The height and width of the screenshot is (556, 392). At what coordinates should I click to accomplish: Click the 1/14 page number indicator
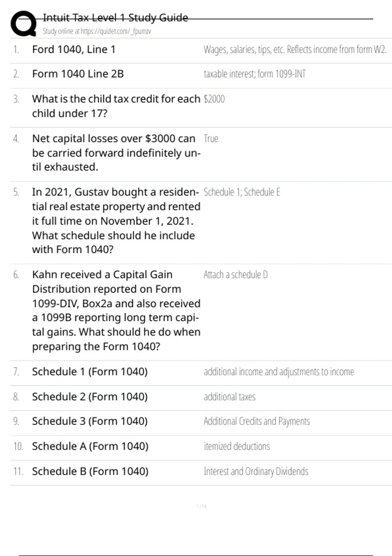click(202, 506)
